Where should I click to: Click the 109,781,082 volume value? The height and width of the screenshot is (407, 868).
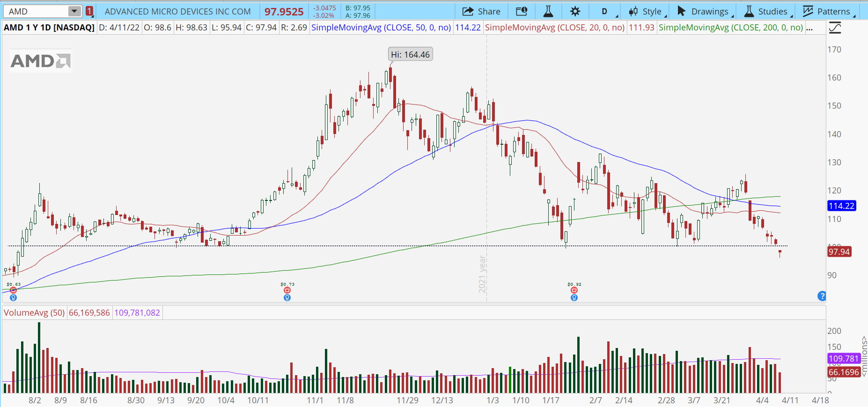pos(137,313)
